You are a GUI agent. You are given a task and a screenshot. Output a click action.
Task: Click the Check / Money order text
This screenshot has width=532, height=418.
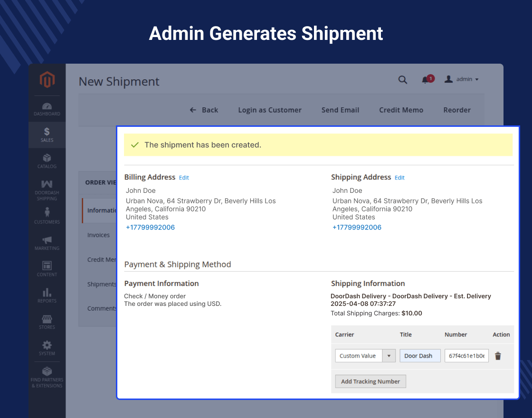(155, 296)
